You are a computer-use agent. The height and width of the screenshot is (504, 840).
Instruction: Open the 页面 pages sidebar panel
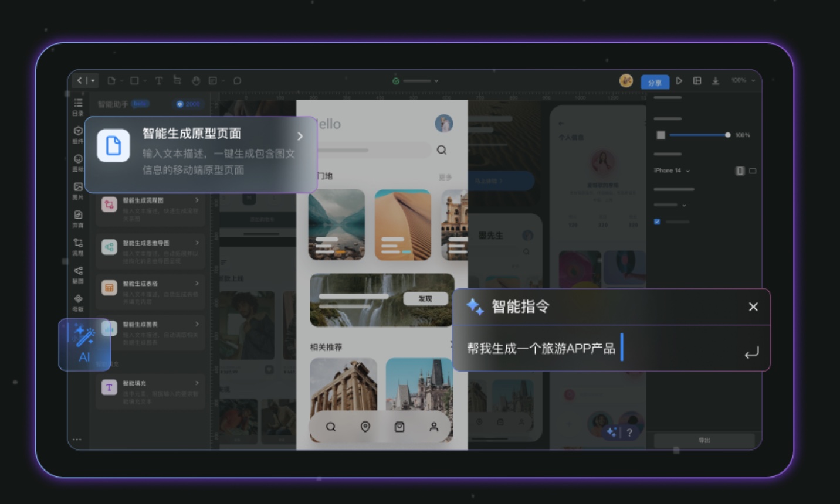pyautogui.click(x=78, y=219)
